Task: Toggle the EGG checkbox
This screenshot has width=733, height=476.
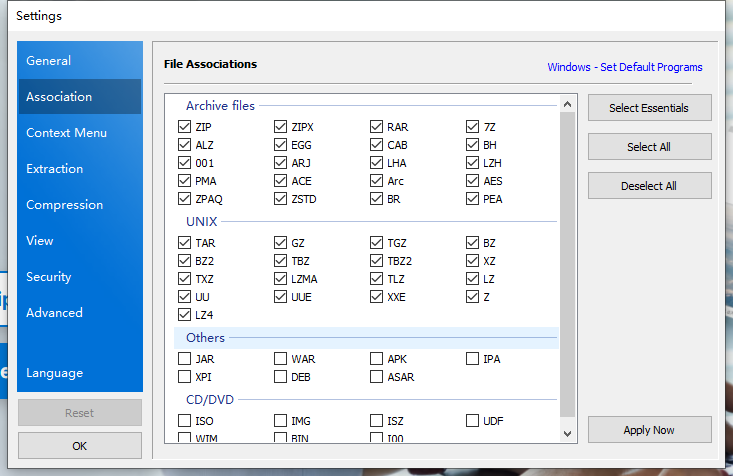Action: point(280,145)
